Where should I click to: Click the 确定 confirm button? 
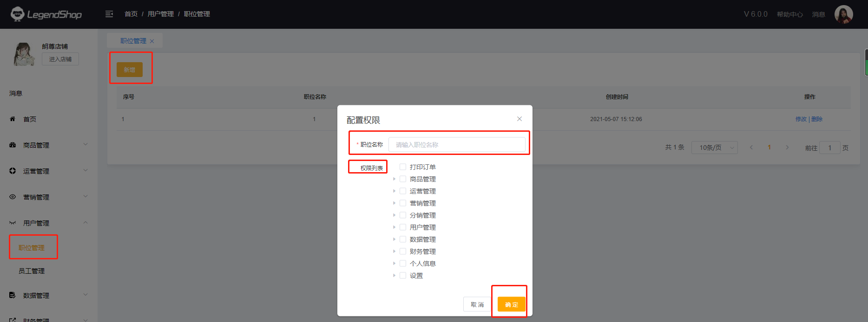(511, 304)
